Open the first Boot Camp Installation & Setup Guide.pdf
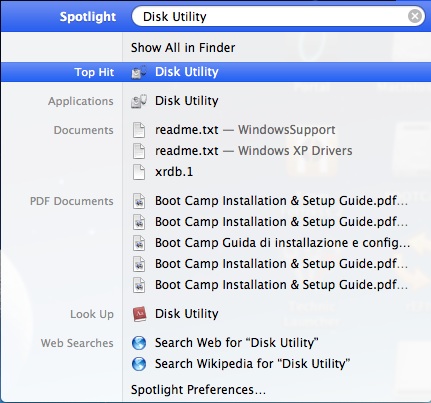431x403 pixels. point(281,201)
